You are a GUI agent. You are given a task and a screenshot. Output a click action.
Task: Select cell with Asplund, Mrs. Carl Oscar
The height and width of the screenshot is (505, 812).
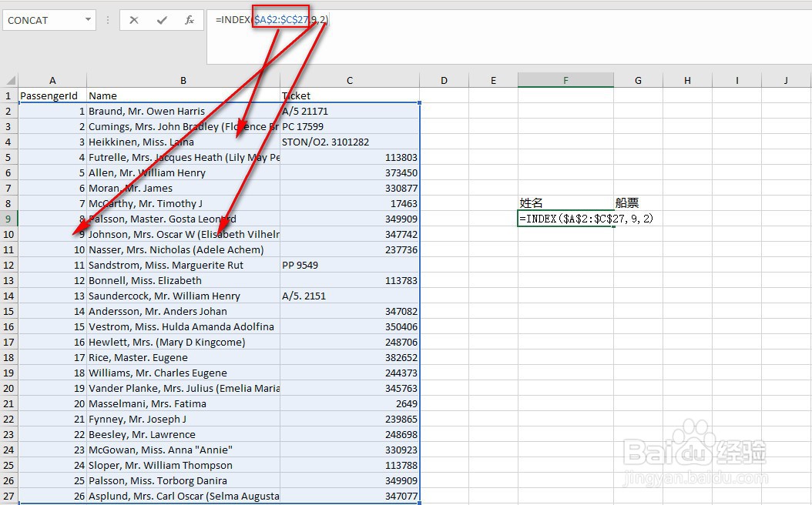[183, 496]
